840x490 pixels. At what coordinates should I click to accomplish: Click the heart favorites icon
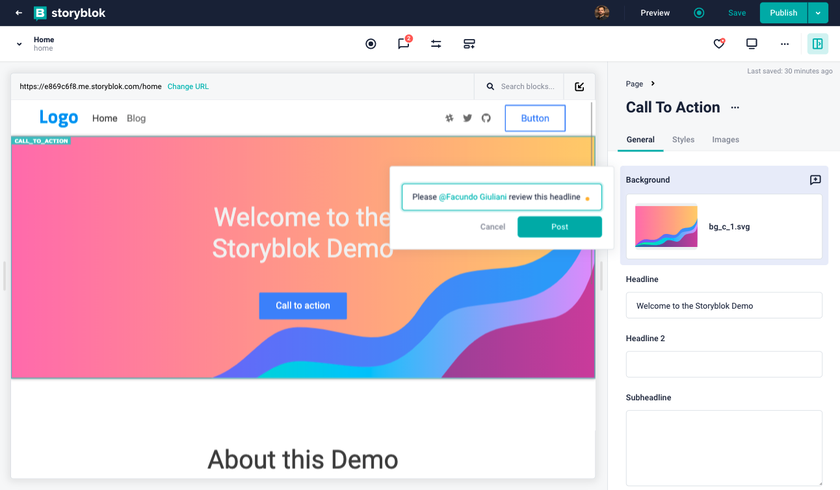[x=719, y=44]
